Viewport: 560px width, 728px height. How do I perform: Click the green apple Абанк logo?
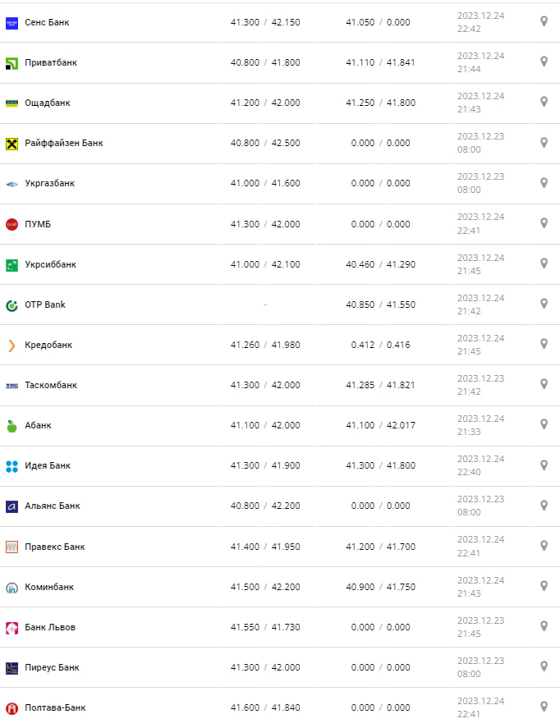point(11,426)
